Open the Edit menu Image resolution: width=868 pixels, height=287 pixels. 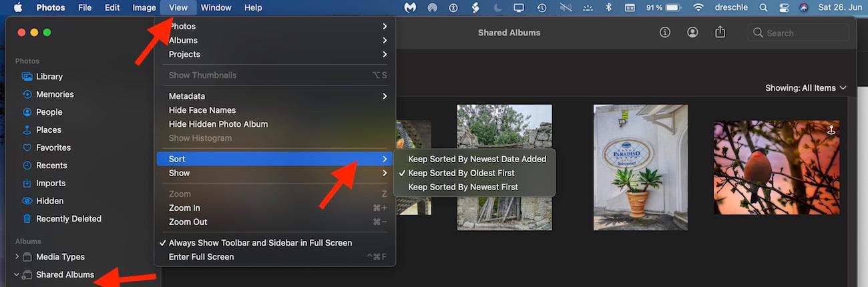coord(112,7)
